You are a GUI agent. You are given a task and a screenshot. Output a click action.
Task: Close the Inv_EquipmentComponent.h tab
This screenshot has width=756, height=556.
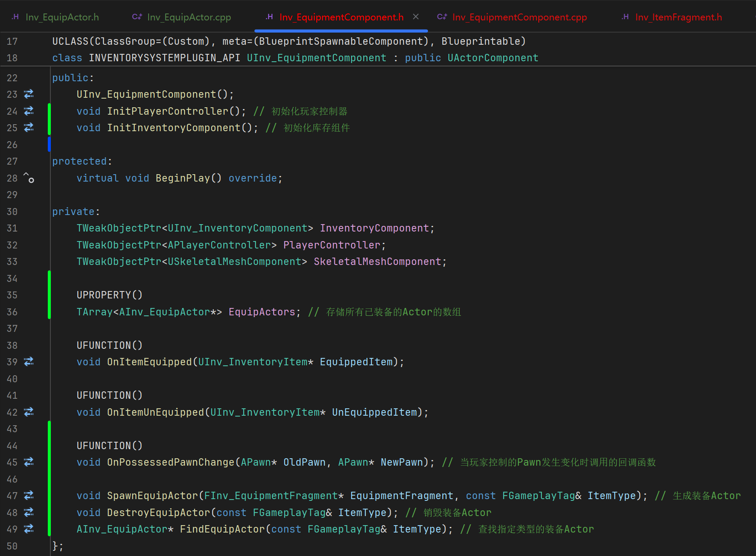point(416,17)
